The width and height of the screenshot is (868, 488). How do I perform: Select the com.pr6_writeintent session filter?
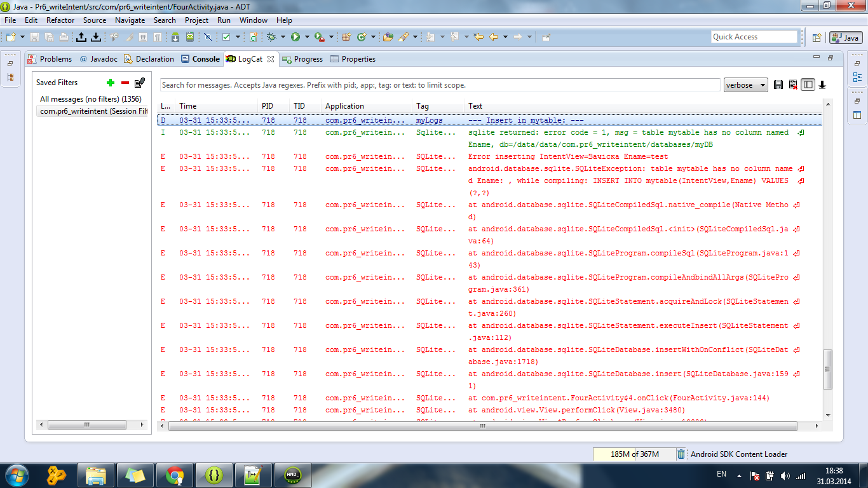[92, 111]
